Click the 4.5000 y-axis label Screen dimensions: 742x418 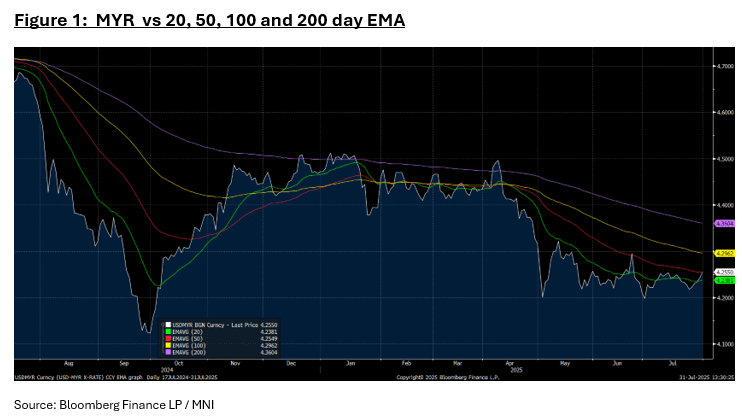tap(725, 159)
